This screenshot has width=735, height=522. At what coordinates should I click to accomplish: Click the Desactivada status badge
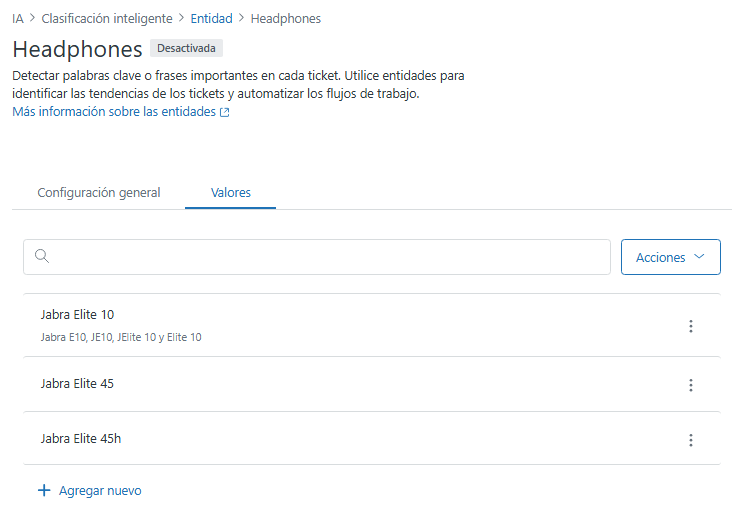[x=186, y=48]
